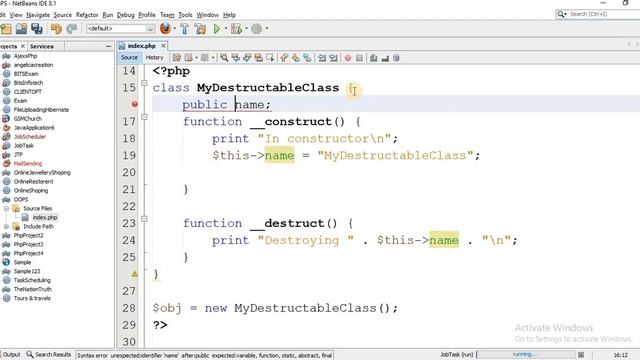Viewport: 640px width, 360px height.
Task: Select the OnlineShoping project
Action: 31,191
